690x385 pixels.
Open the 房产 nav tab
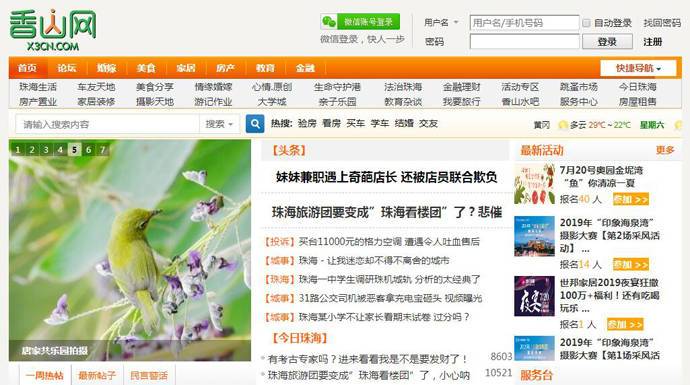(x=225, y=68)
